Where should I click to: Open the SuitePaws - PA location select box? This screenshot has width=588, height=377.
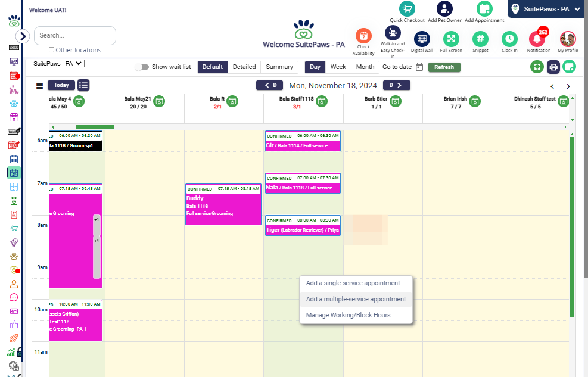click(58, 63)
